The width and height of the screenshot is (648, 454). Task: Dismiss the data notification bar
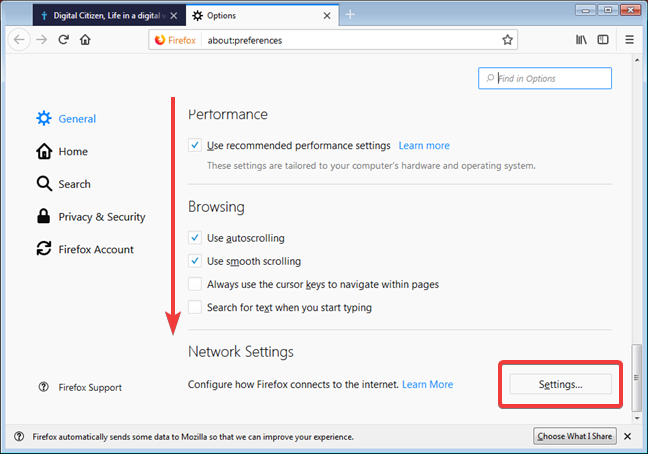627,436
